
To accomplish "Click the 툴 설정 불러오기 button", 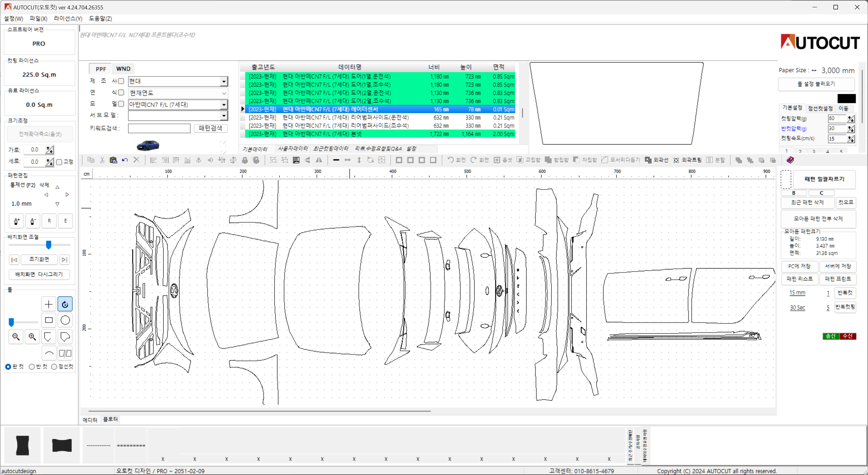I will tap(816, 84).
